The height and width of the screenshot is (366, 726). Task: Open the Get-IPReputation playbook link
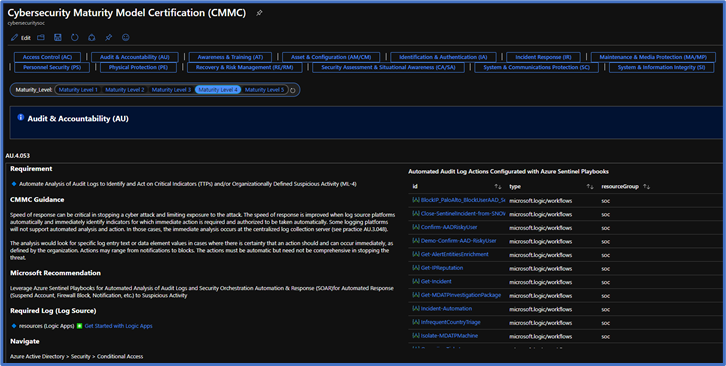pos(442,268)
